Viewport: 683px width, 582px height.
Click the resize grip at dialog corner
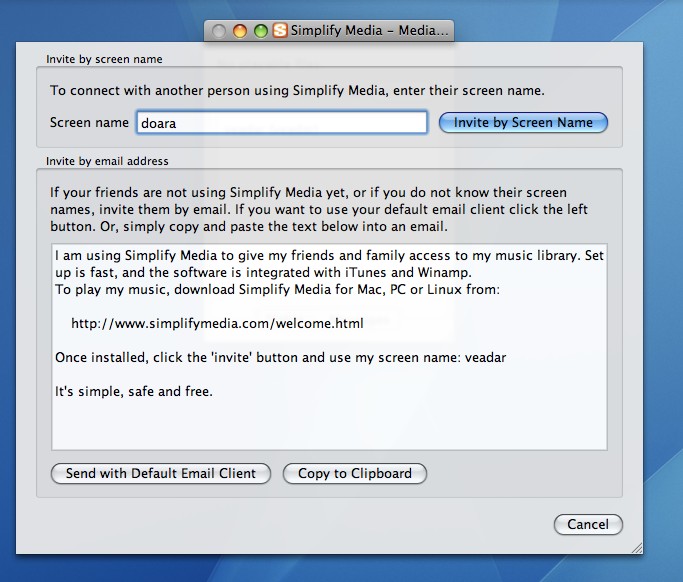pyautogui.click(x=637, y=548)
